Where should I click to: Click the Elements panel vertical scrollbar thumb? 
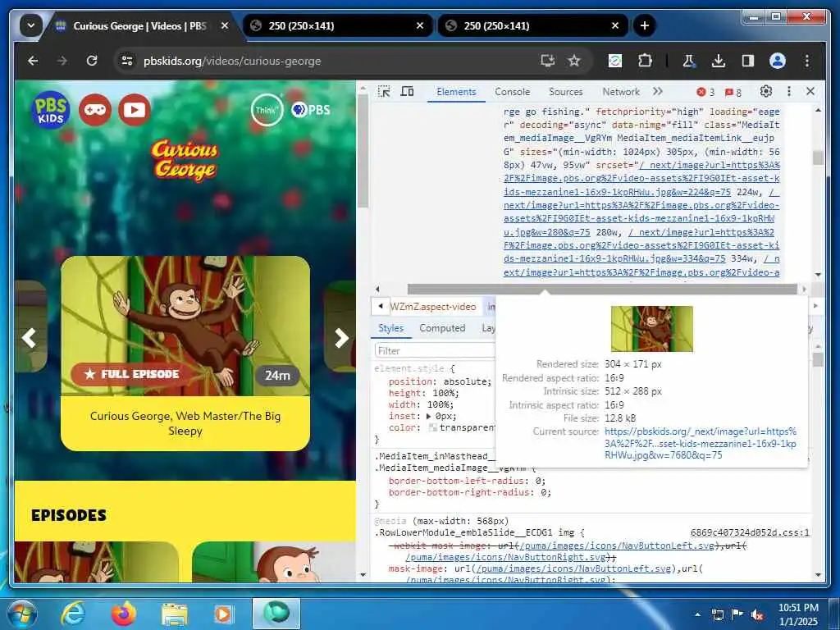coord(818,158)
